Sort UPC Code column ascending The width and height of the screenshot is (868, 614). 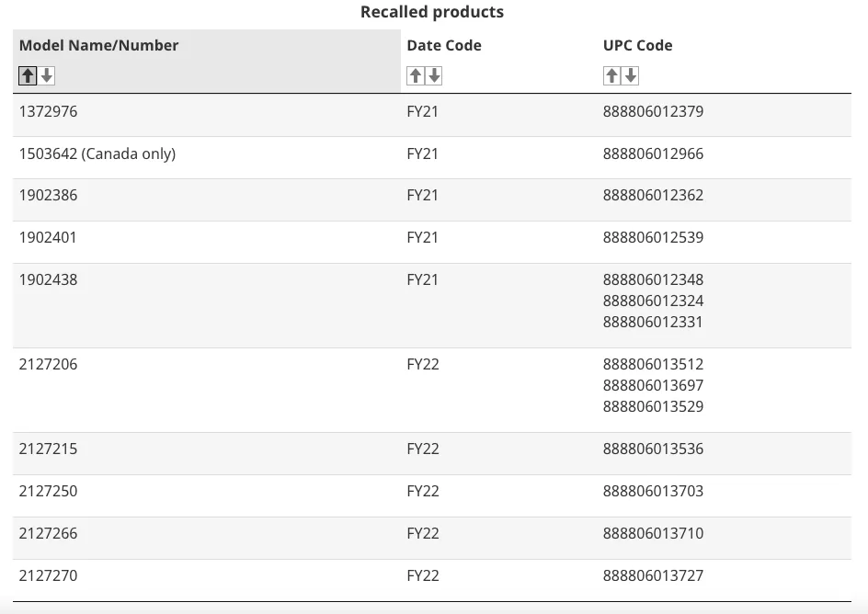coord(611,75)
